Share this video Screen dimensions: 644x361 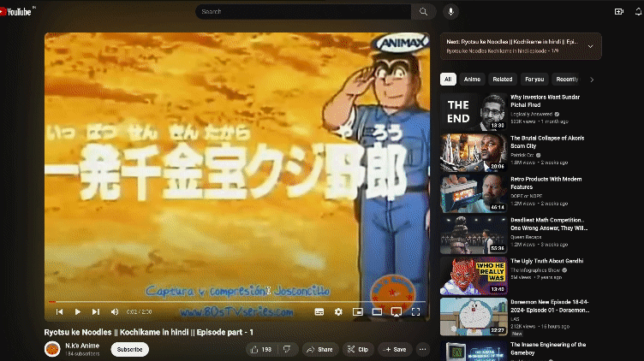320,350
